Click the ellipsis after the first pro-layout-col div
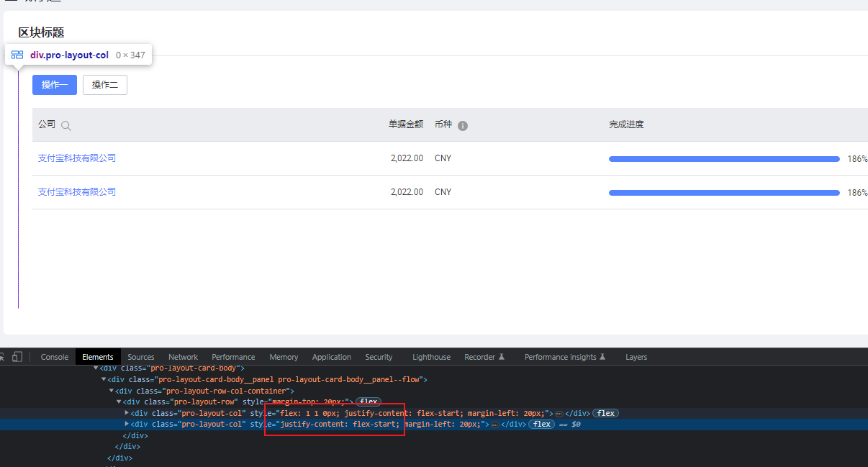The width and height of the screenshot is (868, 467). [559, 412]
